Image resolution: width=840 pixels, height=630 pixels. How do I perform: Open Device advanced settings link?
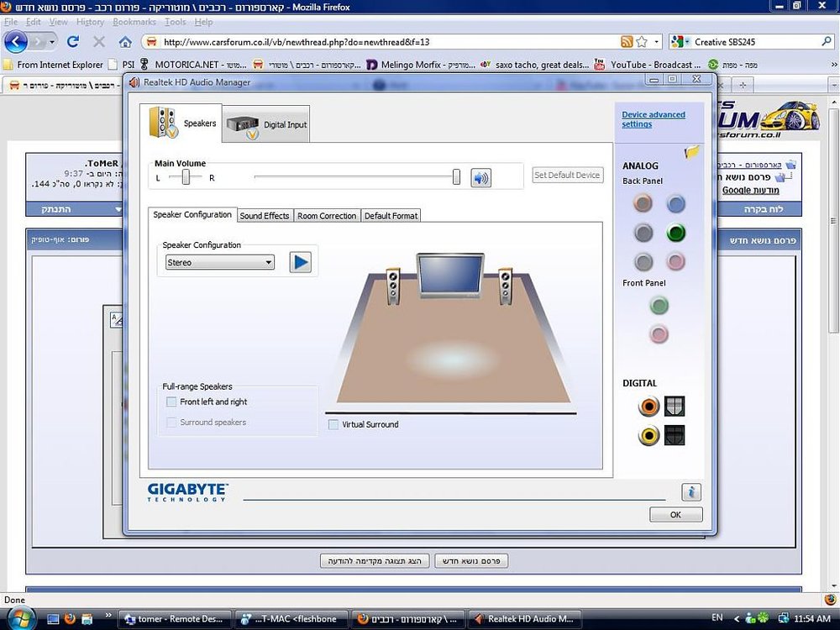(x=654, y=119)
